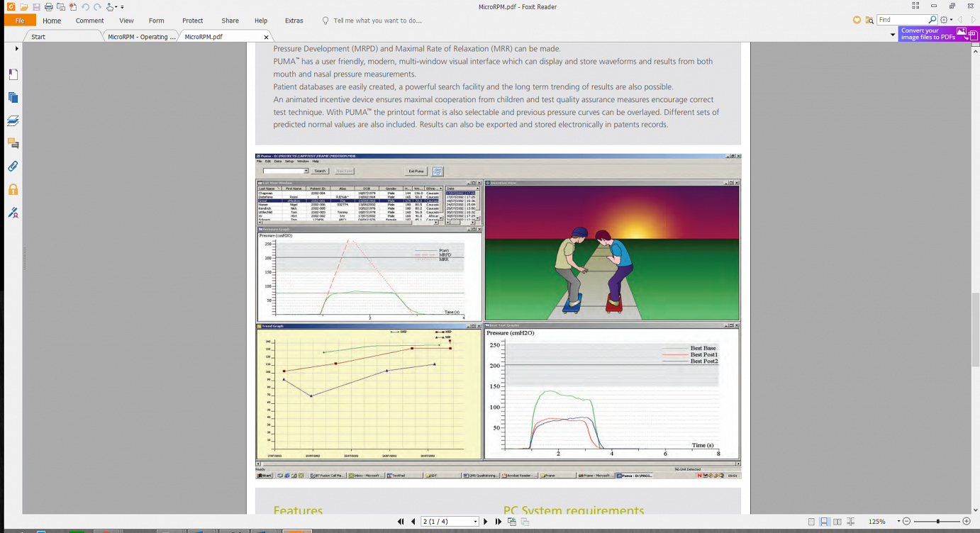Image resolution: width=980 pixels, height=533 pixels.
Task: Show the Layers panel in sidebar
Action: click(x=13, y=121)
